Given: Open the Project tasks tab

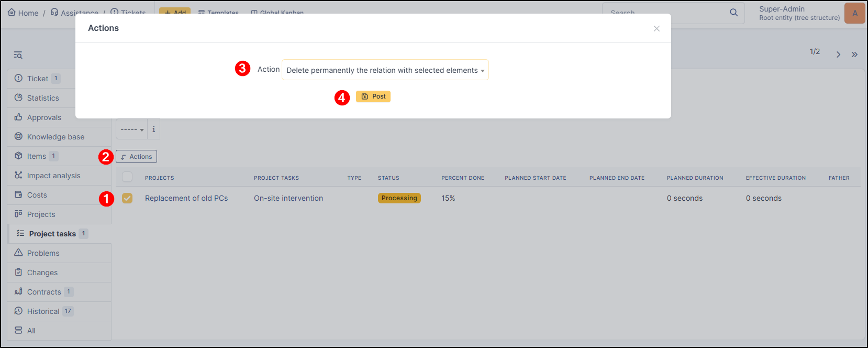Looking at the screenshot, I should pos(52,234).
